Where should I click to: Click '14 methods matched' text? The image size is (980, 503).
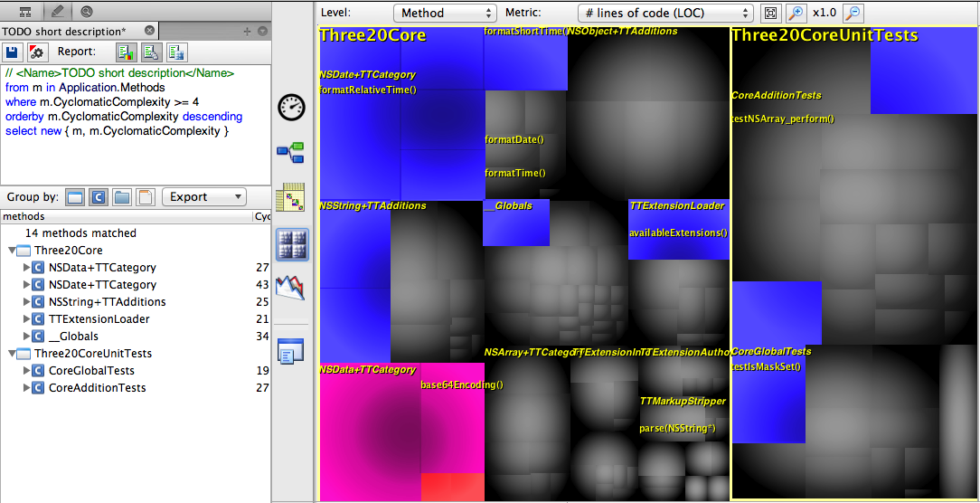click(x=80, y=233)
